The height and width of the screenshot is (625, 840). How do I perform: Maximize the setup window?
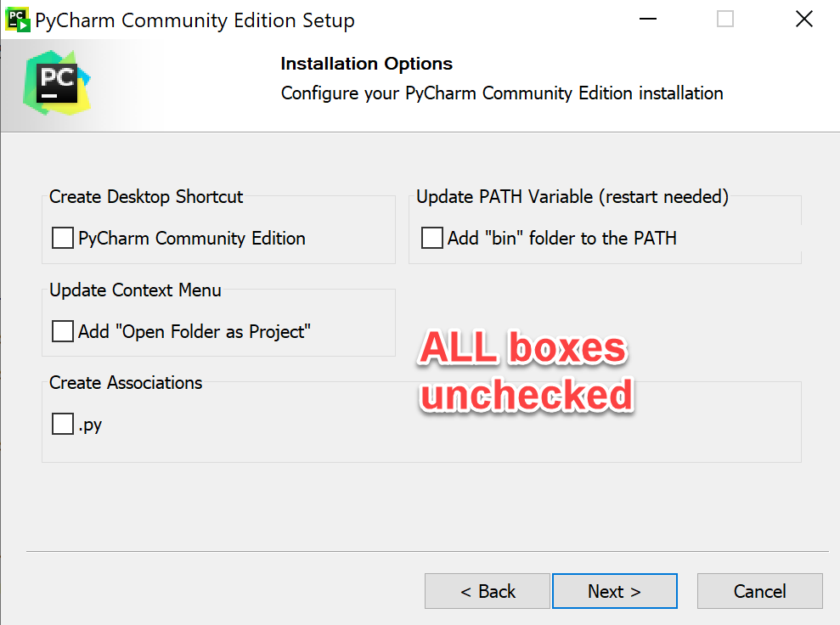724,19
